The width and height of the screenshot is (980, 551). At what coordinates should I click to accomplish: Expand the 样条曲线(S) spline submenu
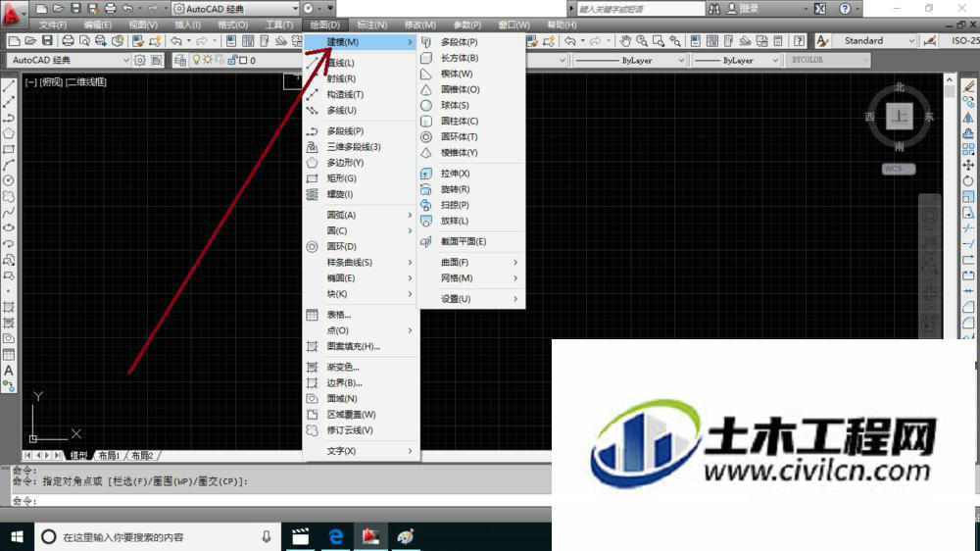(x=361, y=262)
